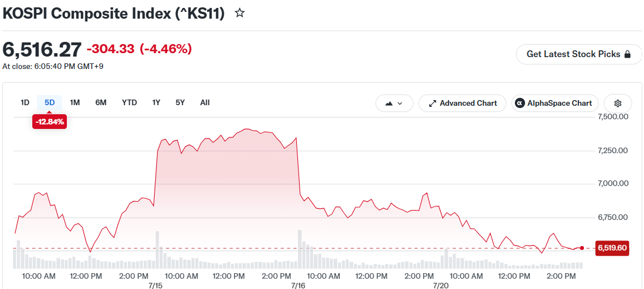Click the 6,519.60 price label
This screenshot has height=289, width=644.
tap(612, 248)
